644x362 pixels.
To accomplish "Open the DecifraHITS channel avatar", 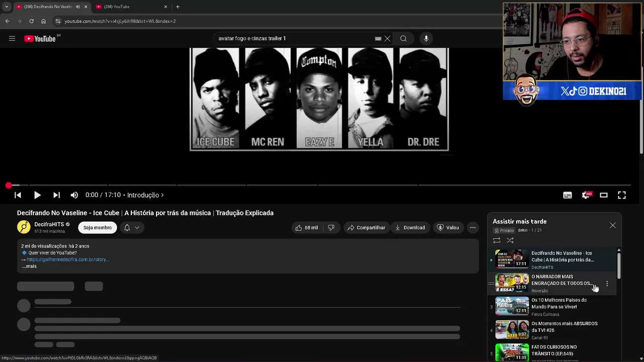I will coord(24,227).
